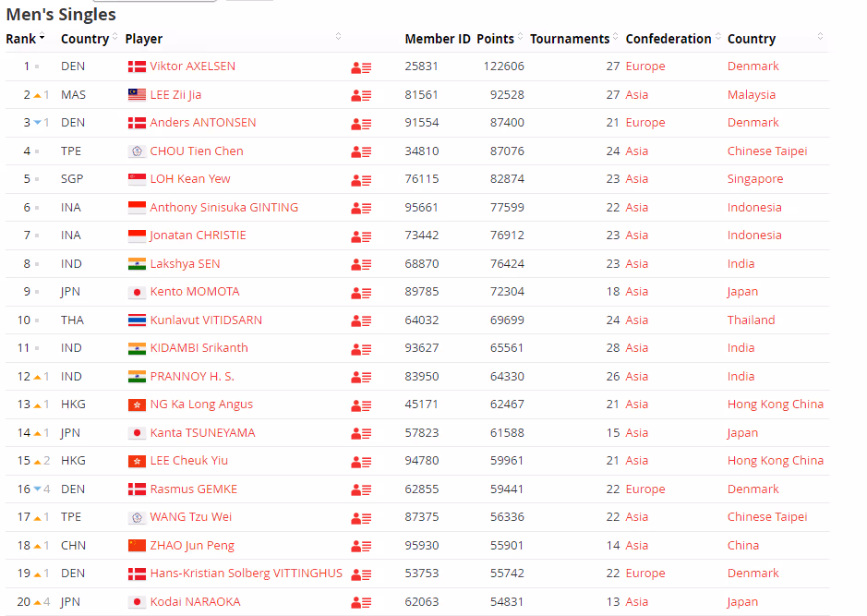Open Hong Kong China link for NG Ka Long Angus
This screenshot has height=616, width=867.
pyautogui.click(x=775, y=405)
